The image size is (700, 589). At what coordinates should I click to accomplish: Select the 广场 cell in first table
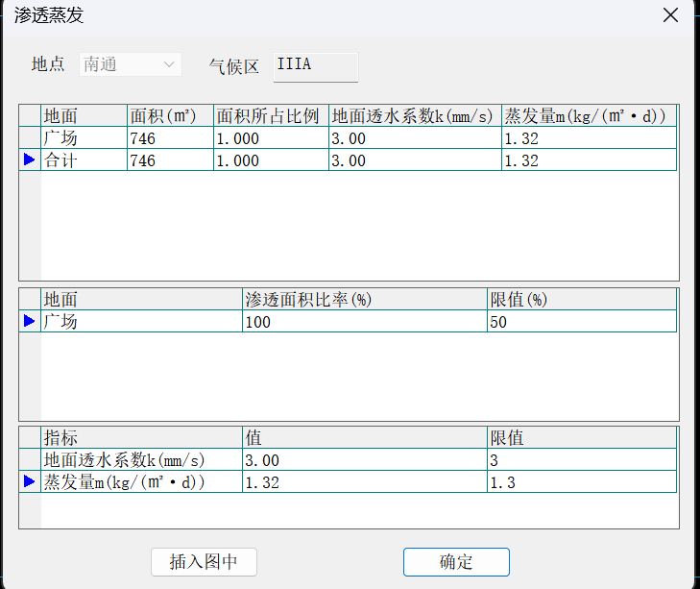84,138
